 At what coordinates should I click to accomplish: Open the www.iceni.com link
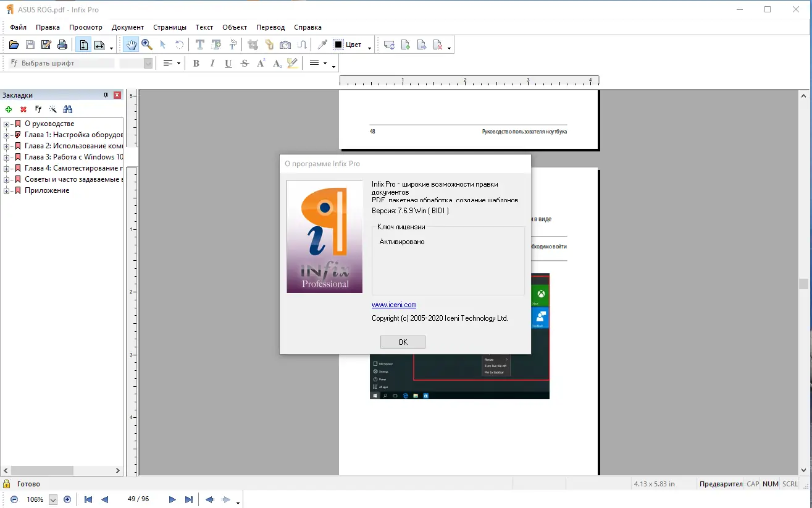click(x=394, y=305)
